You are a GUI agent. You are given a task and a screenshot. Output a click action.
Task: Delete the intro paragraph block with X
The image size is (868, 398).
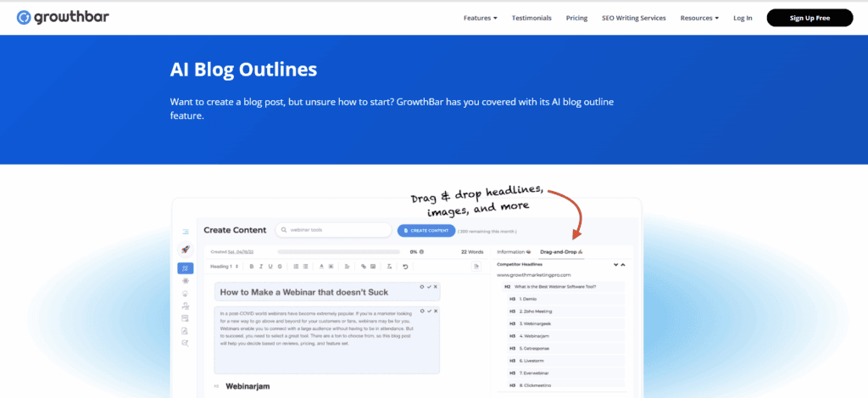pyautogui.click(x=436, y=311)
